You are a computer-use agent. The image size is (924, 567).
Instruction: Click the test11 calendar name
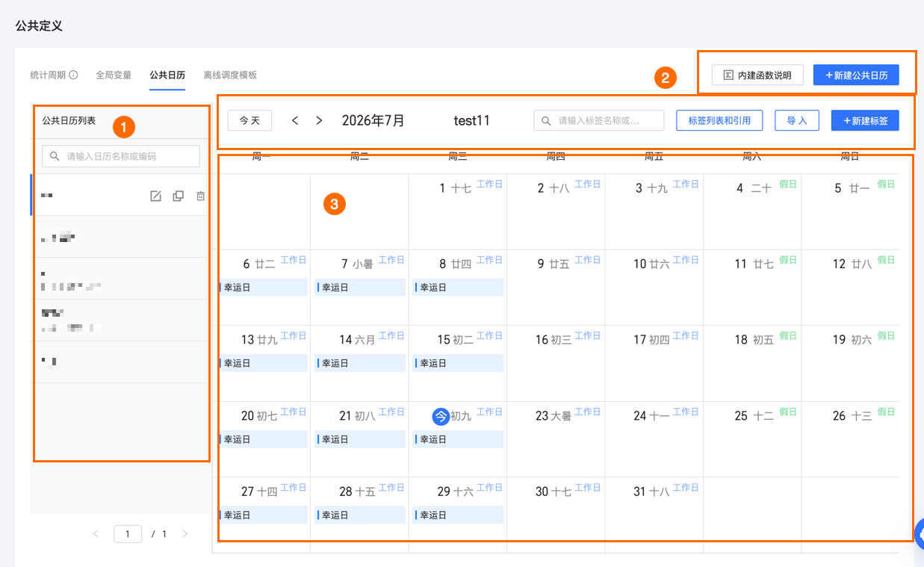[x=472, y=120]
